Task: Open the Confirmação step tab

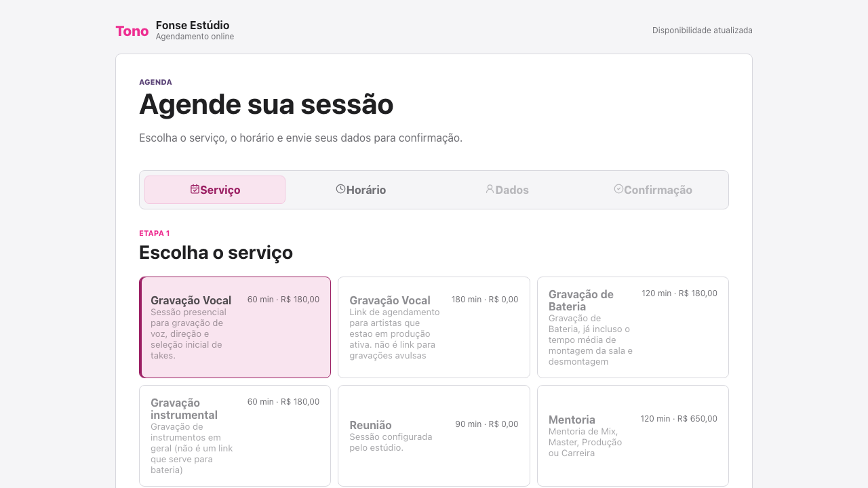Action: 653,190
